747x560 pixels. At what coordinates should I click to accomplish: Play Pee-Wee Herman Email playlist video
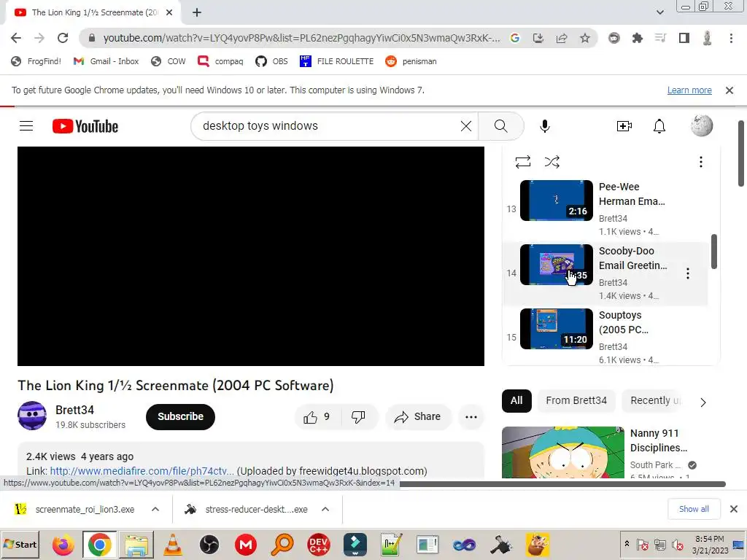click(x=557, y=201)
